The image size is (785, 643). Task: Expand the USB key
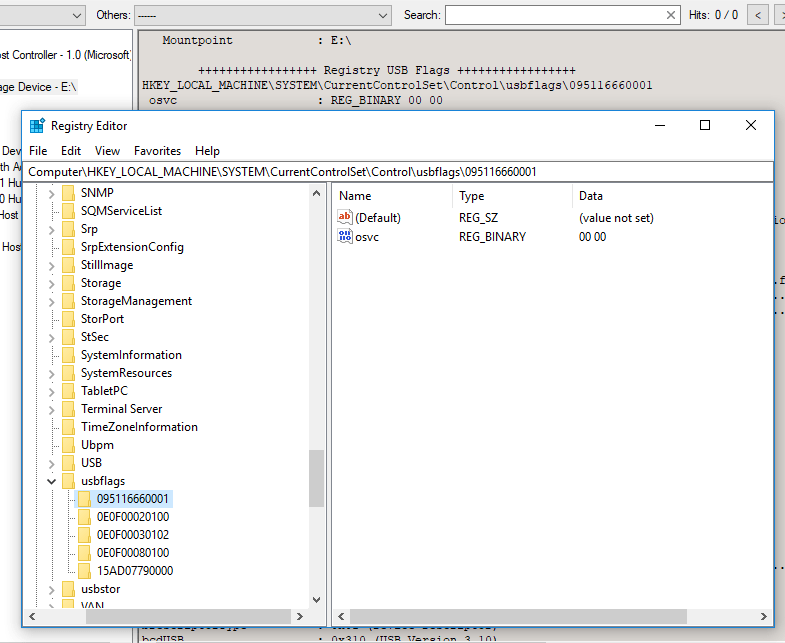52,464
